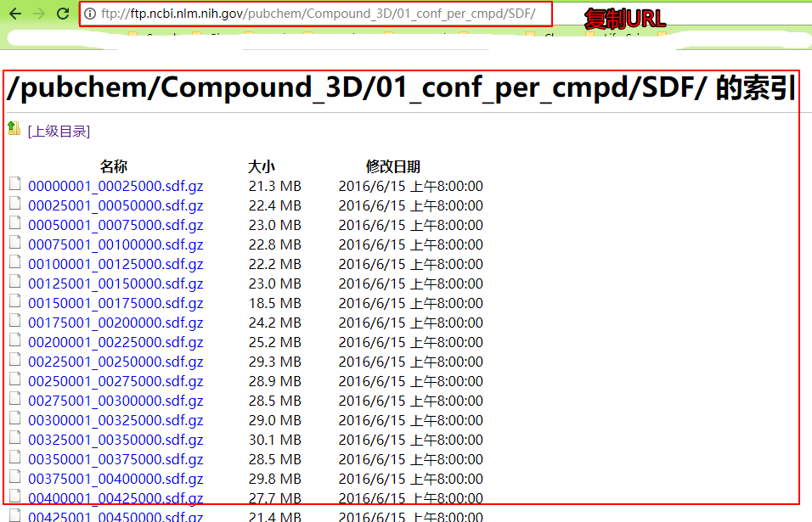Click file icon beside 00025001_00050000.sdf.gz

click(x=15, y=204)
